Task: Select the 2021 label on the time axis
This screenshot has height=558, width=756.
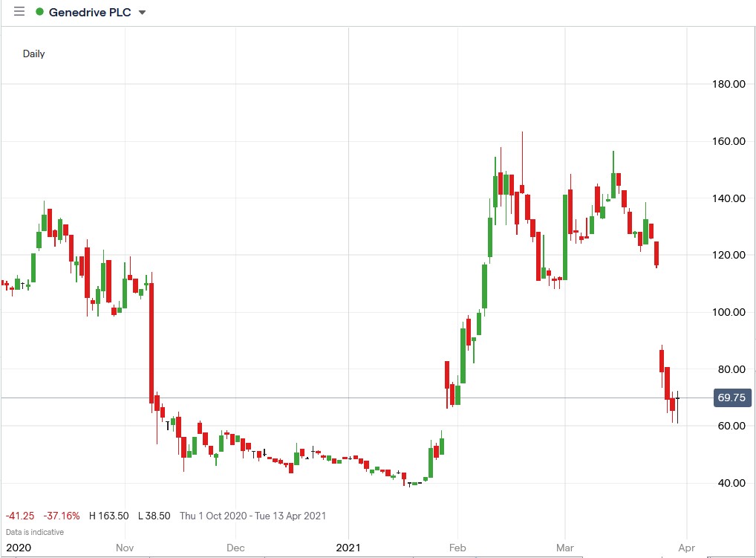Action: point(349,548)
